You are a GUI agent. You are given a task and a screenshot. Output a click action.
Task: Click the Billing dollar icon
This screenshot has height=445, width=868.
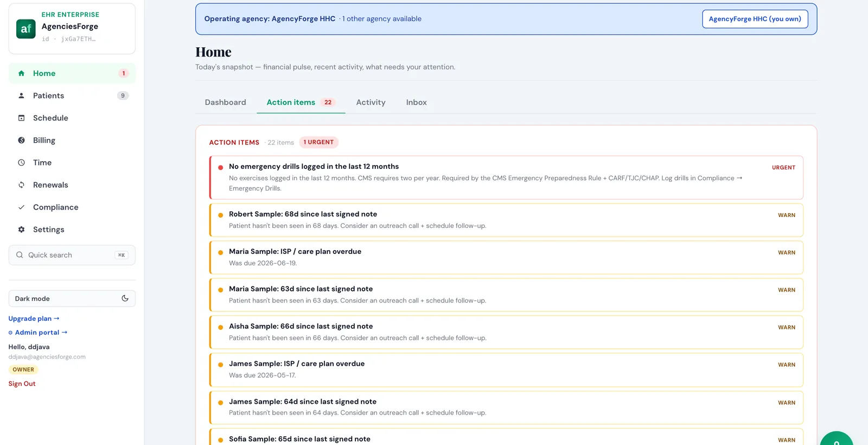tap(21, 140)
